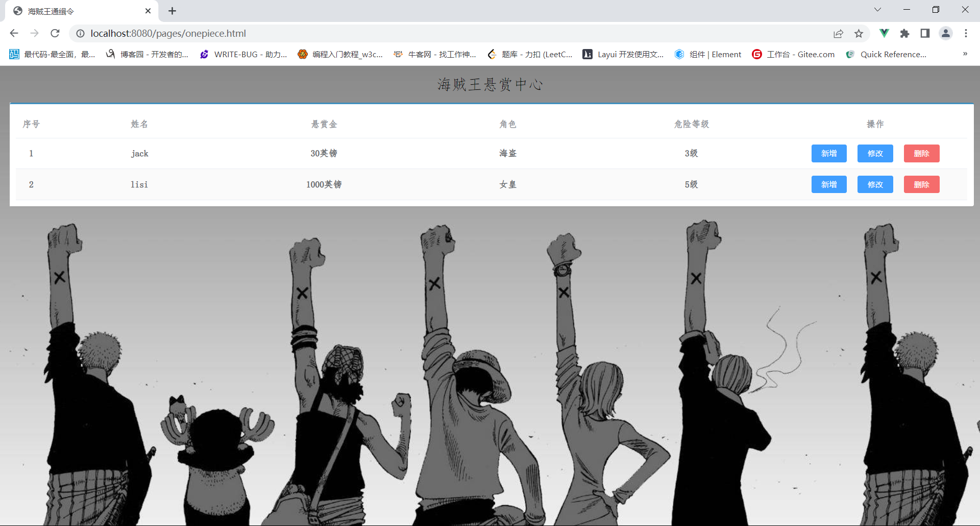Screen dimensions: 980x526
Task: Reload the current page
Action: click(x=55, y=33)
